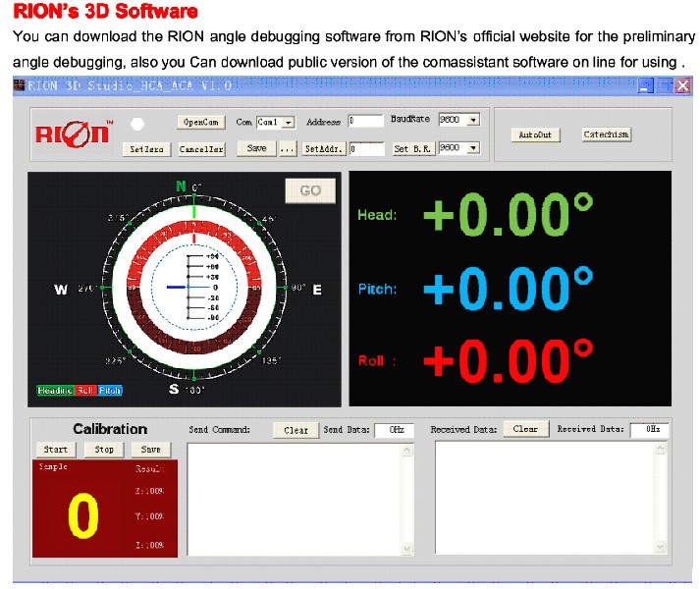700x589 pixels.
Task: Click the ellipsis browse button beside Save
Action: (287, 149)
